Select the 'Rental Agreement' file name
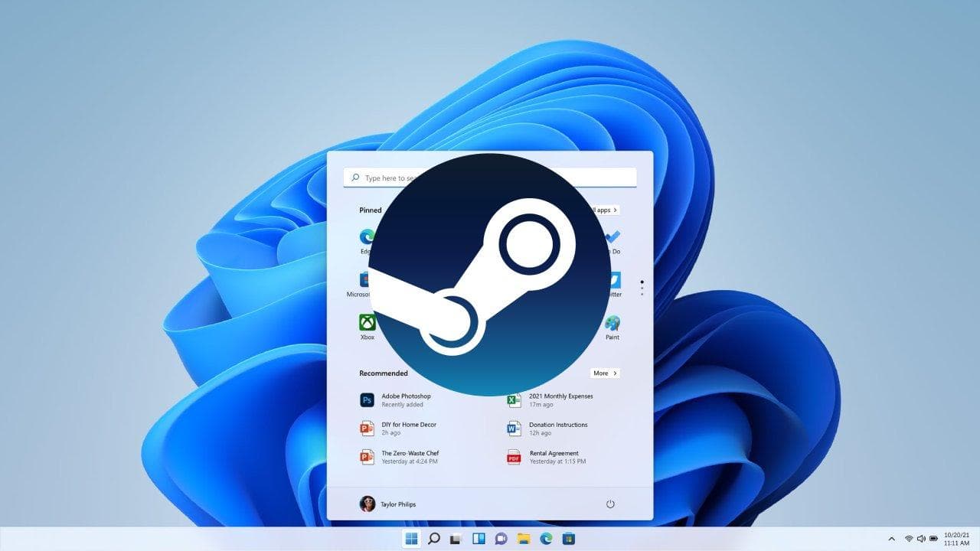This screenshot has height=551, width=980. click(x=554, y=453)
